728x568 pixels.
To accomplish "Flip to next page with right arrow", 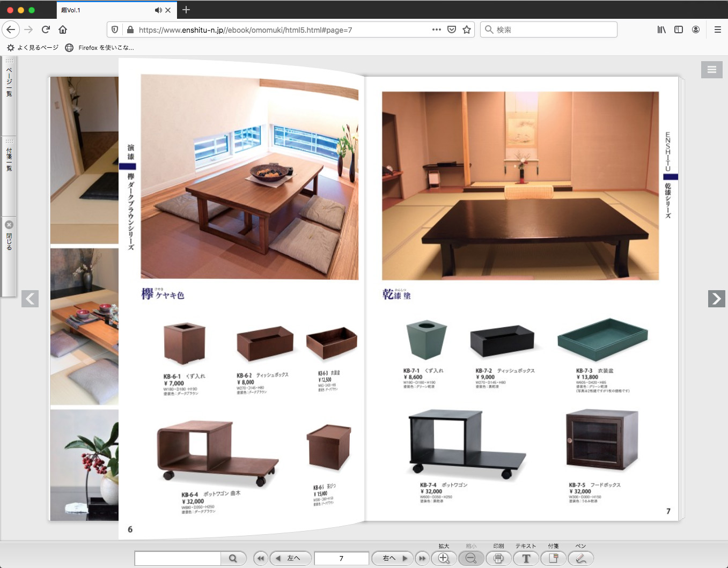I will (x=716, y=298).
